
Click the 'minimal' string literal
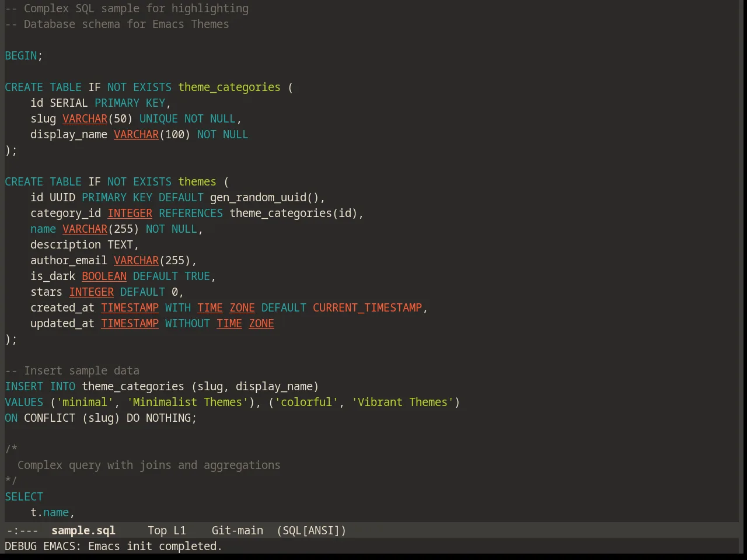[x=85, y=402]
